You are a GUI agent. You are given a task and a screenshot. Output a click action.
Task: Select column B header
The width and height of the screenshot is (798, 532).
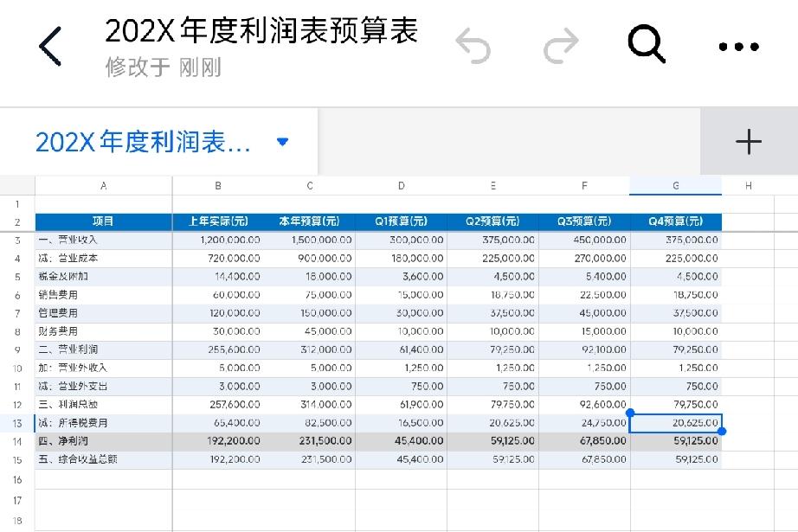pyautogui.click(x=218, y=186)
